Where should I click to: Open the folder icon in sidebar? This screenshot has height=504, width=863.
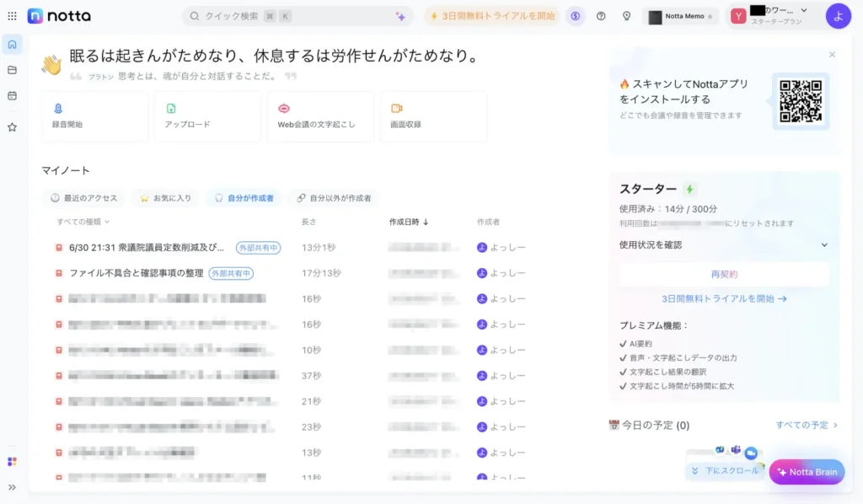point(12,70)
